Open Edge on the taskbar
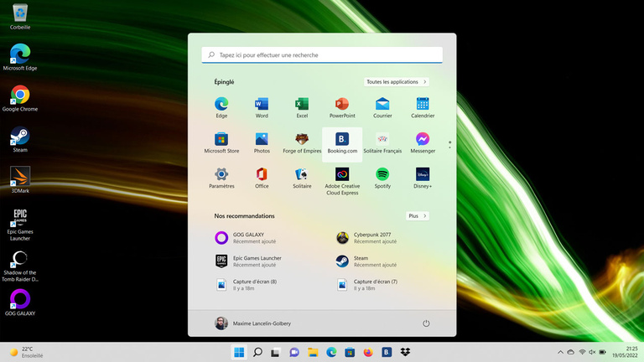The width and height of the screenshot is (644, 362). [331, 352]
